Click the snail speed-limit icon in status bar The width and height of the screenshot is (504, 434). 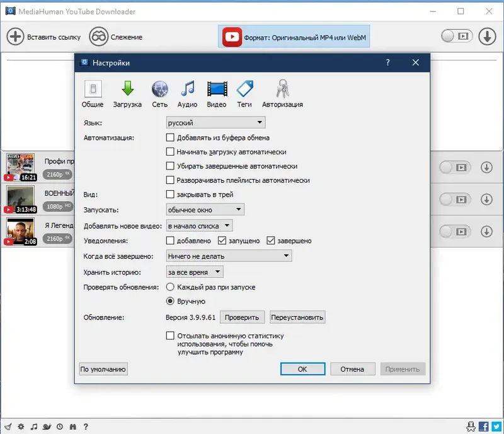coord(47,426)
